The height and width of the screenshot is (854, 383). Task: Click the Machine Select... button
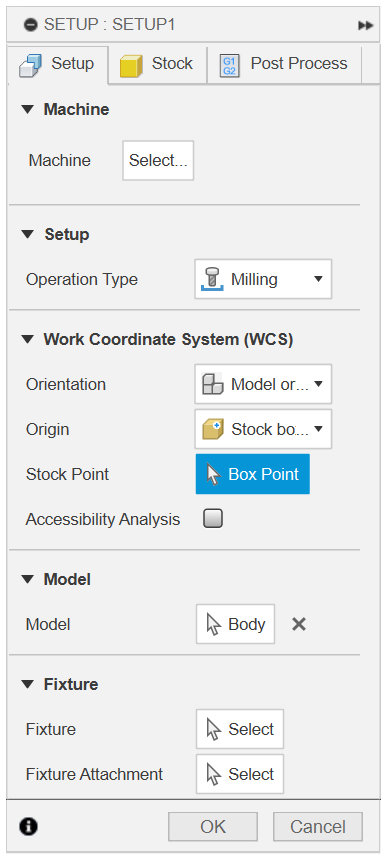(x=158, y=161)
